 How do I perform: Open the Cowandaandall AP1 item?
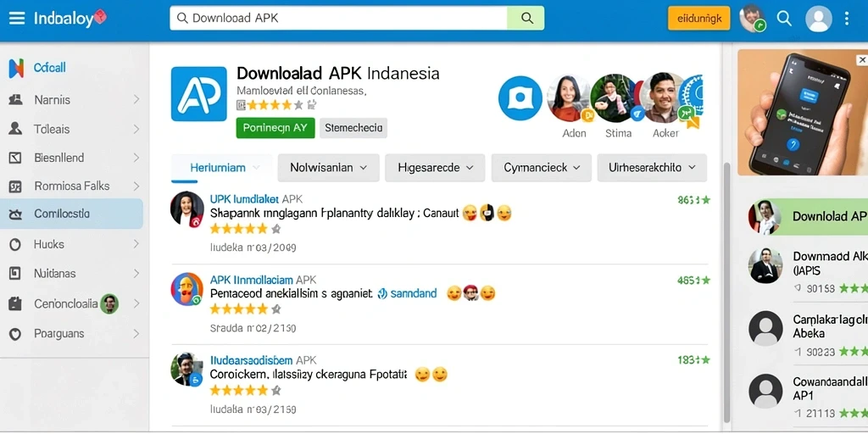click(x=808, y=397)
